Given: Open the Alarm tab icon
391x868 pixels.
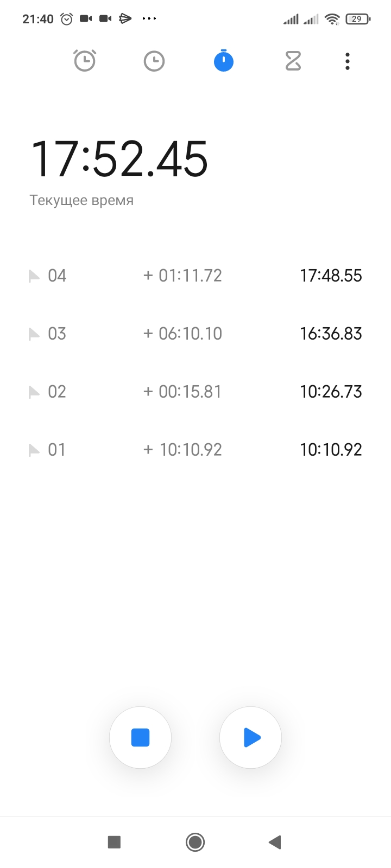Looking at the screenshot, I should click(85, 61).
